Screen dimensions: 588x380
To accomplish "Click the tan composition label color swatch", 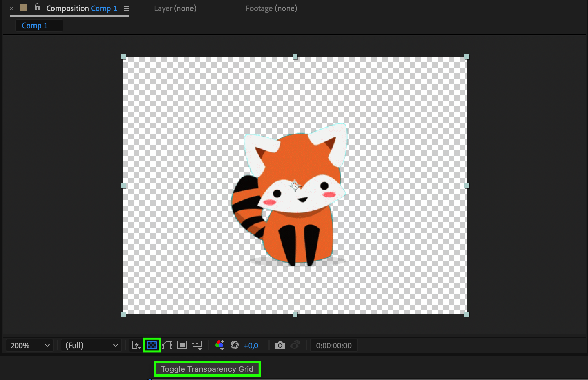I will [x=23, y=8].
